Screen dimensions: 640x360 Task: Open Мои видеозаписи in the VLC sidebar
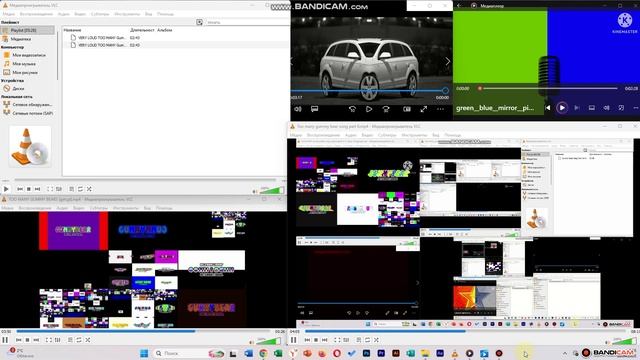[x=29, y=55]
